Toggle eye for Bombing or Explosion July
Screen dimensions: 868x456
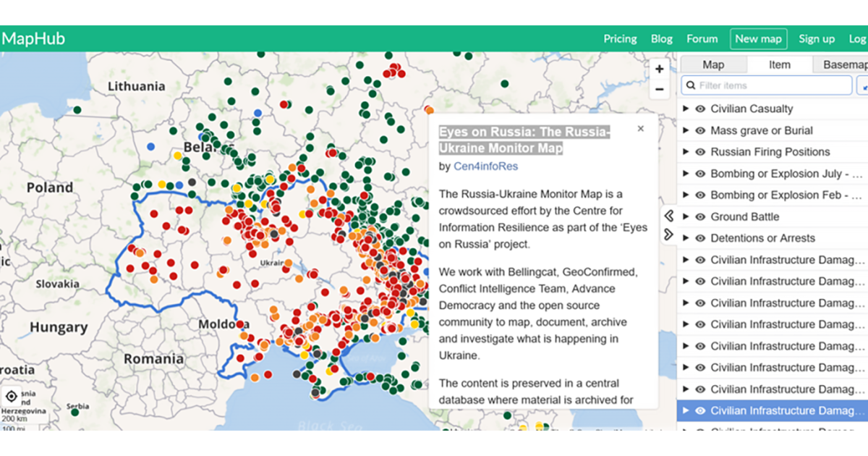click(x=700, y=174)
